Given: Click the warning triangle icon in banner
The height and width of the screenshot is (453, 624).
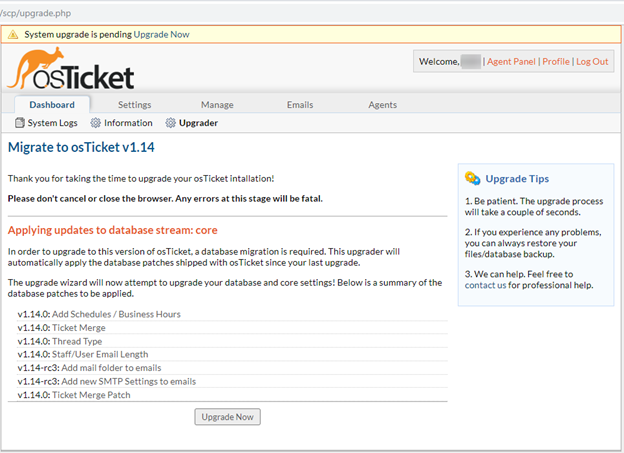Looking at the screenshot, I should coord(13,34).
